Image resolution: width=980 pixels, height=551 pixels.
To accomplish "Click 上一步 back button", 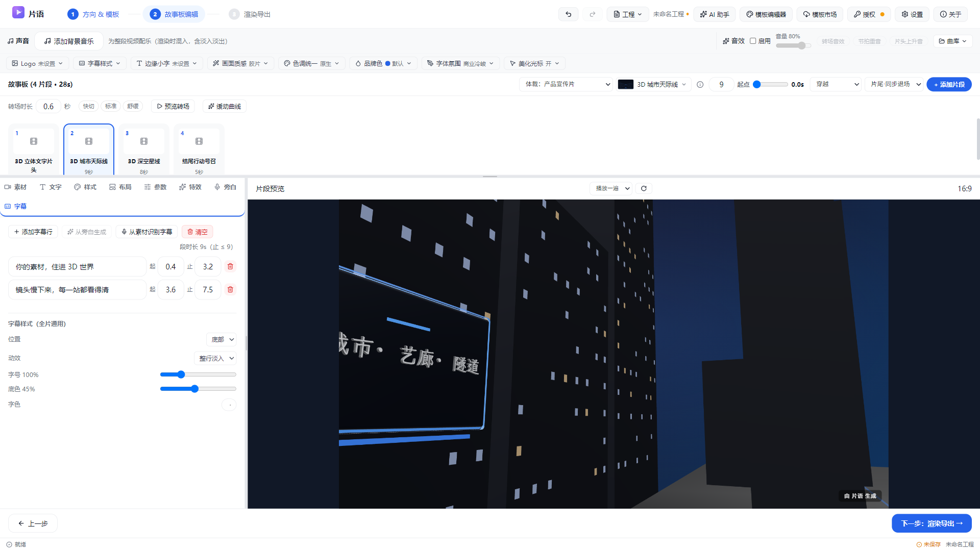I will click(x=33, y=523).
